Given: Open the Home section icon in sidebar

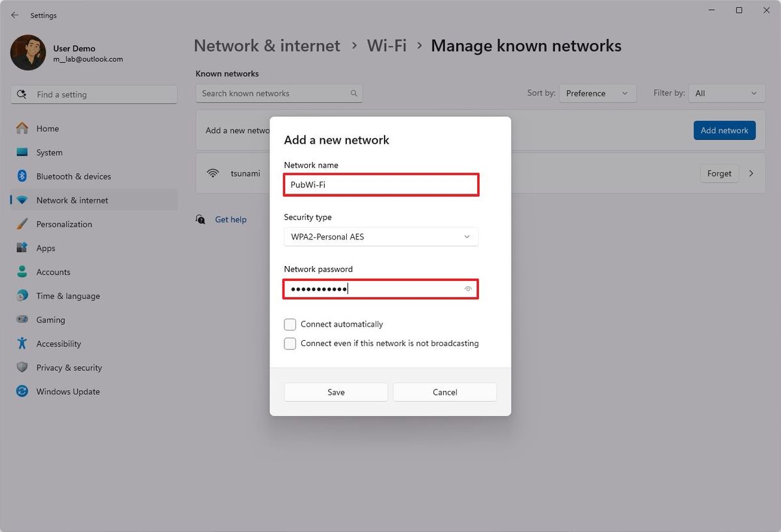Looking at the screenshot, I should click(x=23, y=128).
